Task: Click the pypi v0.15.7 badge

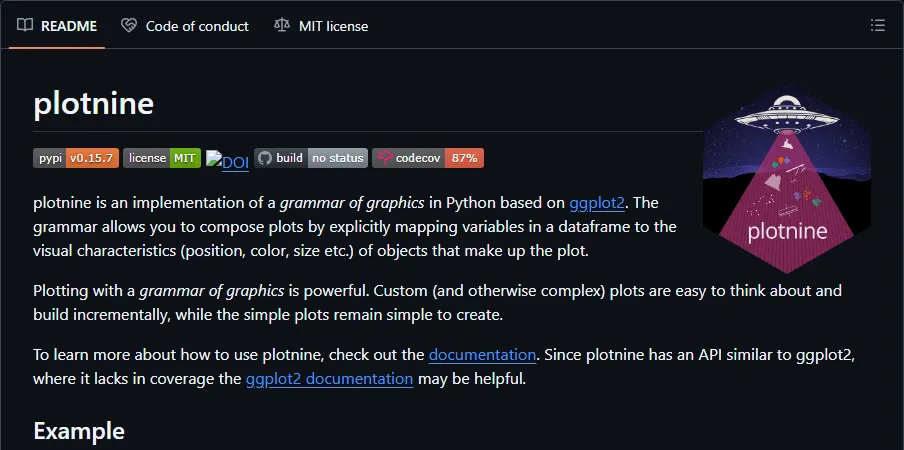Action: (x=76, y=158)
